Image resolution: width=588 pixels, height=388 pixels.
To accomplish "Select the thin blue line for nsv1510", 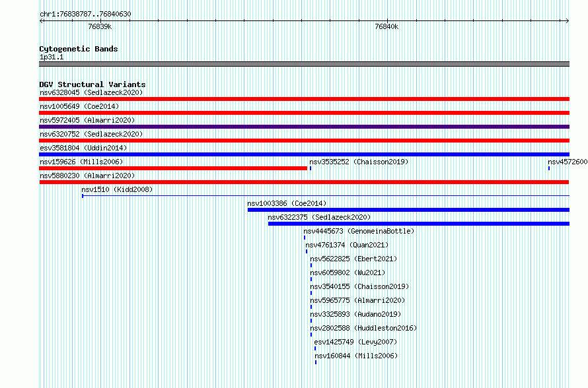I will [326, 195].
